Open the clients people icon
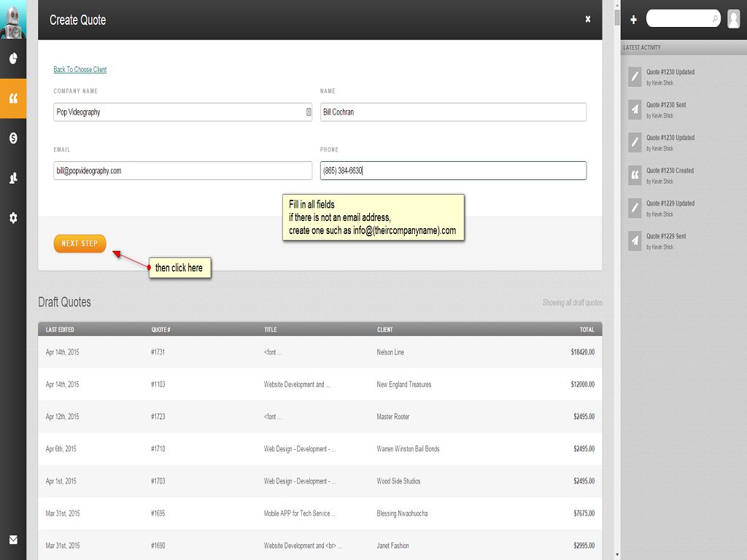 pyautogui.click(x=13, y=178)
